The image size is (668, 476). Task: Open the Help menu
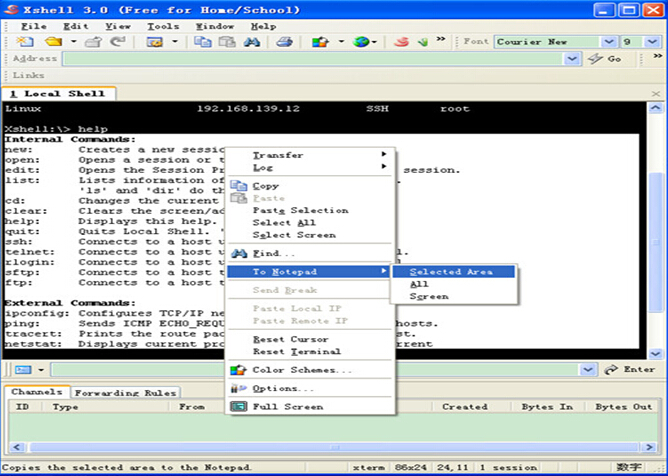[263, 26]
